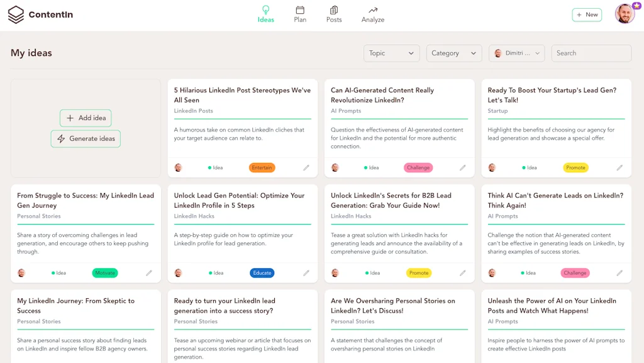Click the Generate ideas button
The height and width of the screenshot is (363, 644).
86,139
